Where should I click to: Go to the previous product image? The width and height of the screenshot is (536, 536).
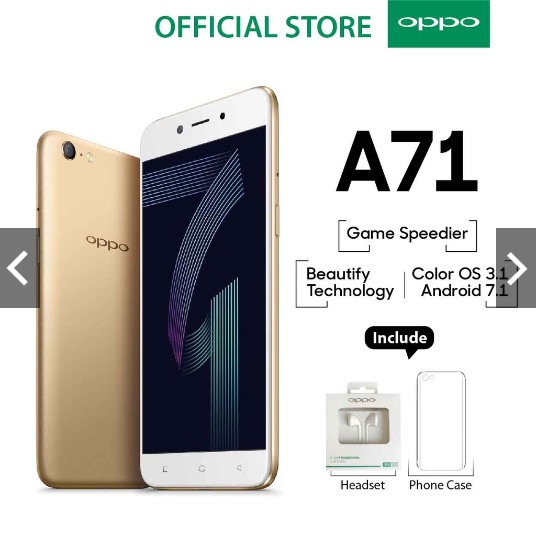coord(19,268)
